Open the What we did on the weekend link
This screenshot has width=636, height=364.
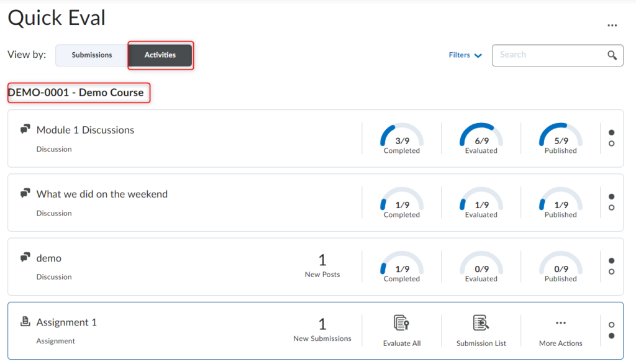pos(102,194)
